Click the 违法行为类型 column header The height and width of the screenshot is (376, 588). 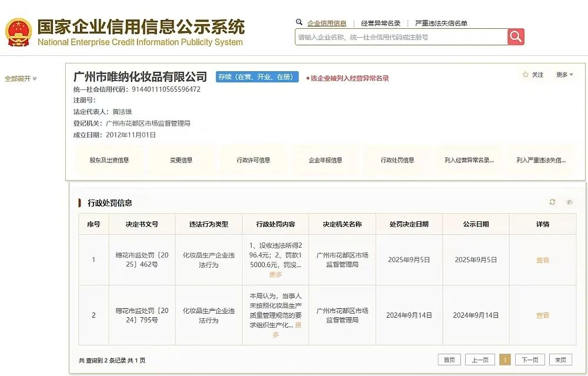click(x=209, y=224)
